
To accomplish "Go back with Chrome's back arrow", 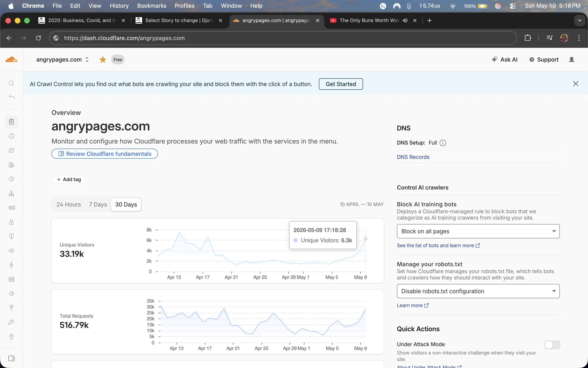I will pyautogui.click(x=9, y=38).
